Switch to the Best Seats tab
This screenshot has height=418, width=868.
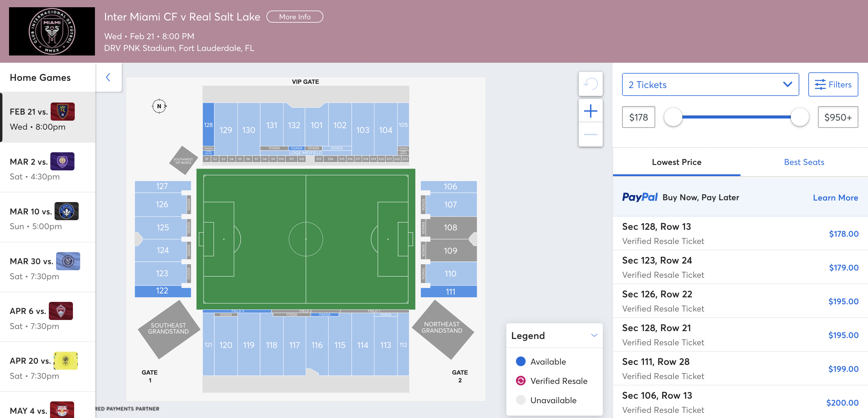[804, 162]
